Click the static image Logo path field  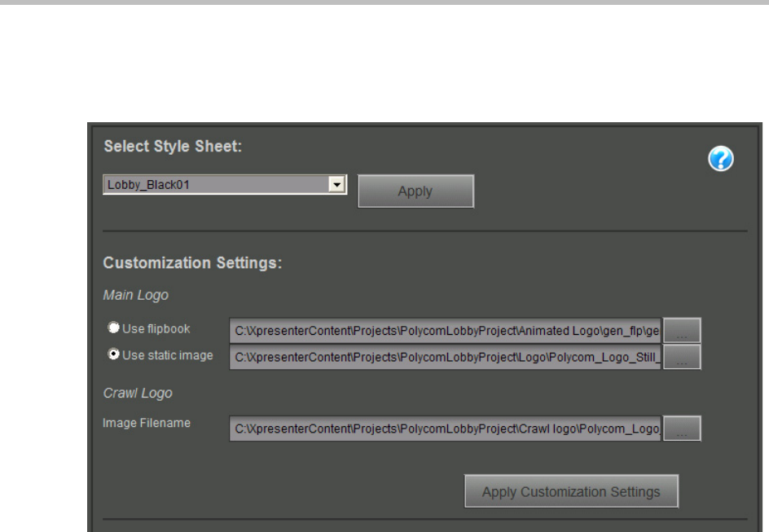(446, 357)
